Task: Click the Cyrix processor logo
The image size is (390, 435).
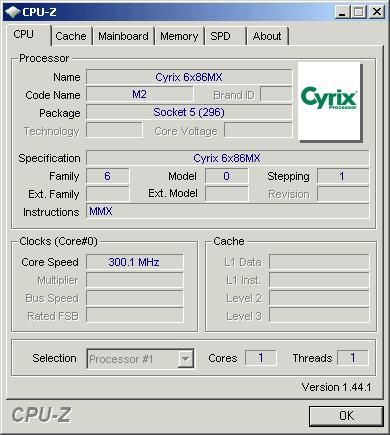Action: tap(330, 102)
